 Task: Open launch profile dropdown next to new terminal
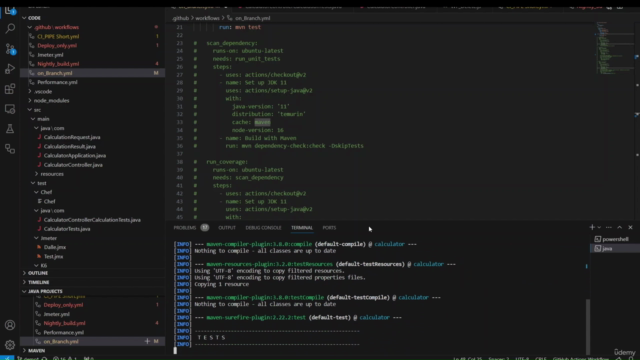click(x=599, y=227)
